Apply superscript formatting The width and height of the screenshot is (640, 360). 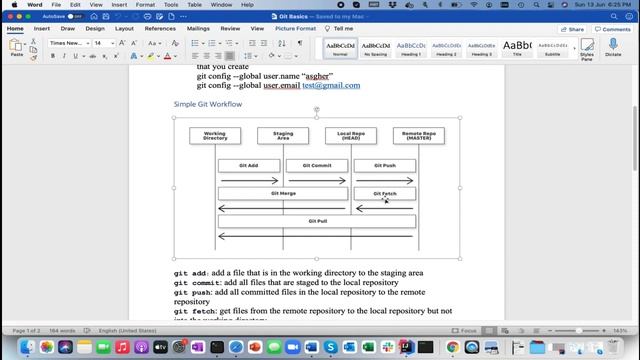[116, 56]
